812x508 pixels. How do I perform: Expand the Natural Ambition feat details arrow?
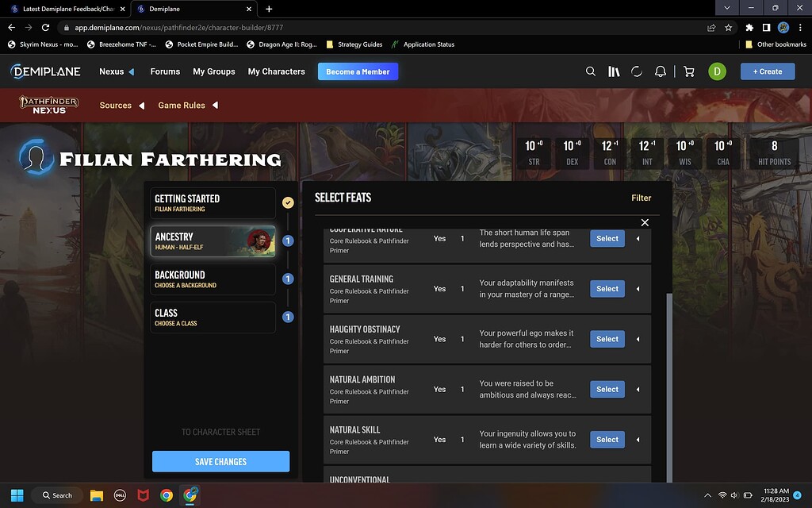tap(638, 389)
